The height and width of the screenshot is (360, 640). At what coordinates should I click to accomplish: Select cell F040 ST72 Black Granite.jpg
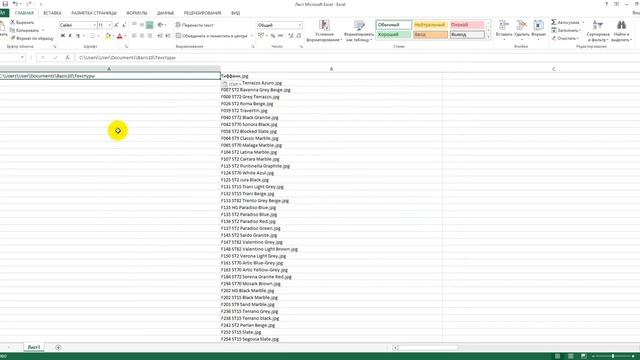pos(331,118)
